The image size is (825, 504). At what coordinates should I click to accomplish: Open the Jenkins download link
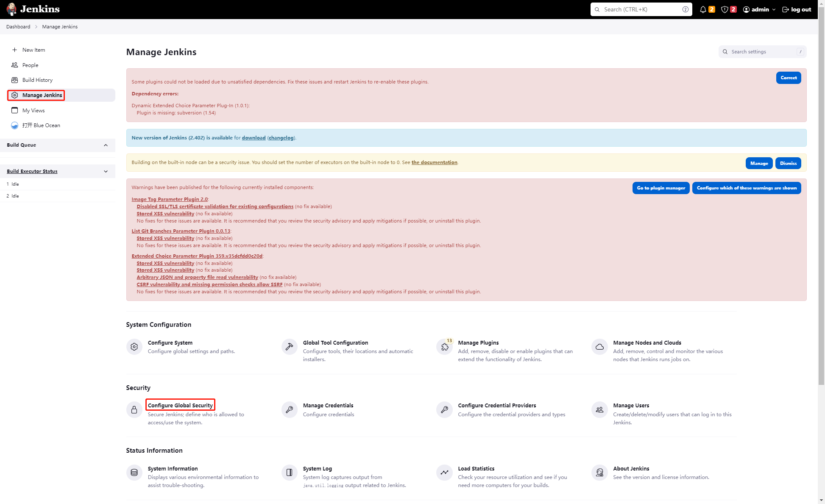tap(254, 138)
